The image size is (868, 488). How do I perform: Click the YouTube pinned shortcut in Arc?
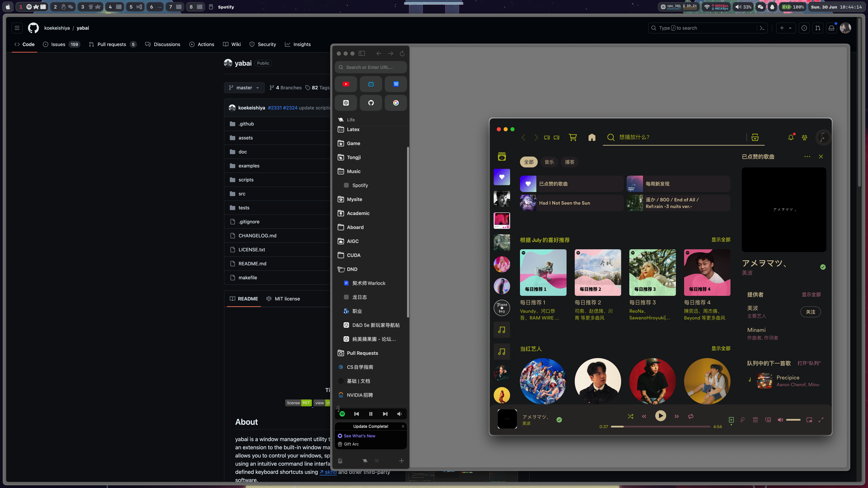pyautogui.click(x=346, y=84)
